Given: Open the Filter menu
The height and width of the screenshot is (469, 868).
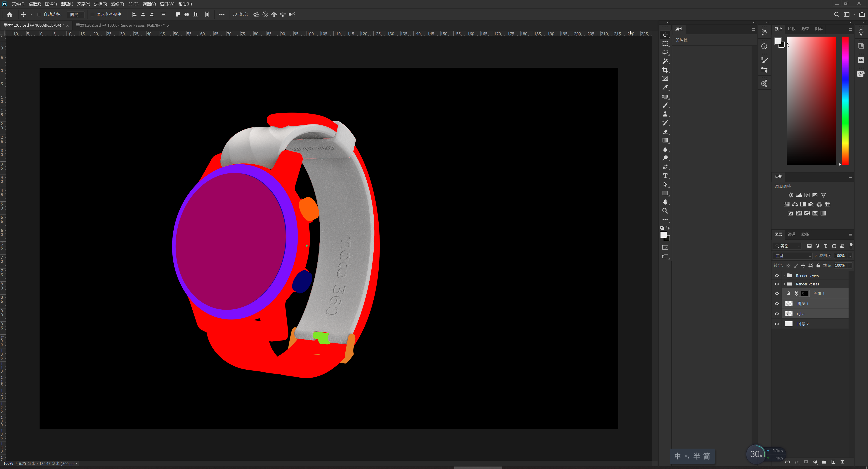Looking at the screenshot, I should coord(117,4).
